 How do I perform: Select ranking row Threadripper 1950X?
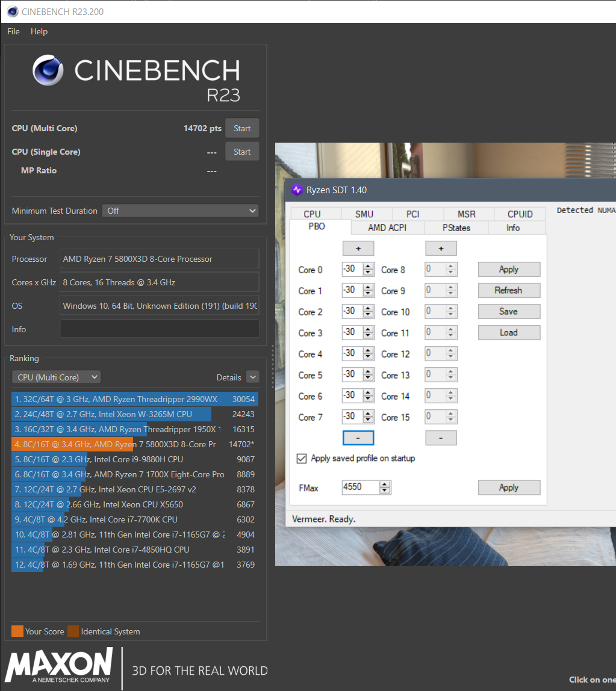(135, 429)
